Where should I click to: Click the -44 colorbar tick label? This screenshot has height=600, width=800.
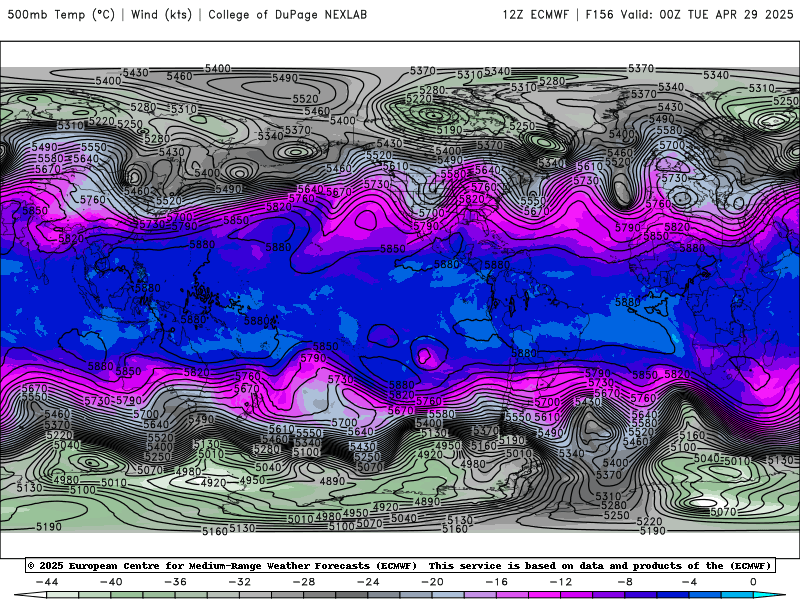click(46, 582)
